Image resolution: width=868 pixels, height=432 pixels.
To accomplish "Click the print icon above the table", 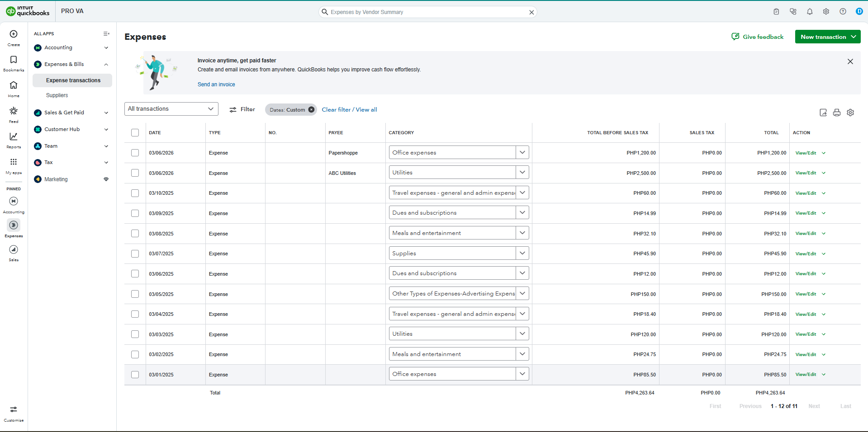I will click(837, 113).
